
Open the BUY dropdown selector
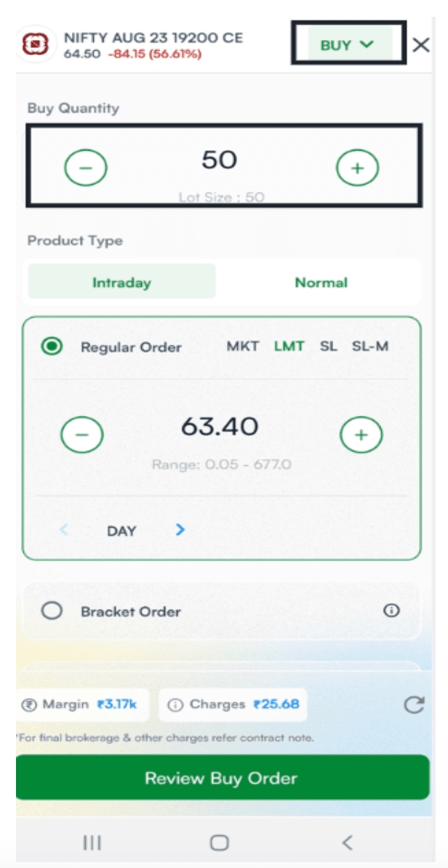pos(347,45)
